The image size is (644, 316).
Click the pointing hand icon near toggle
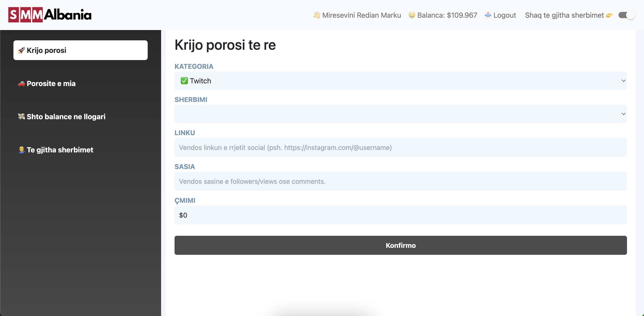coord(610,15)
